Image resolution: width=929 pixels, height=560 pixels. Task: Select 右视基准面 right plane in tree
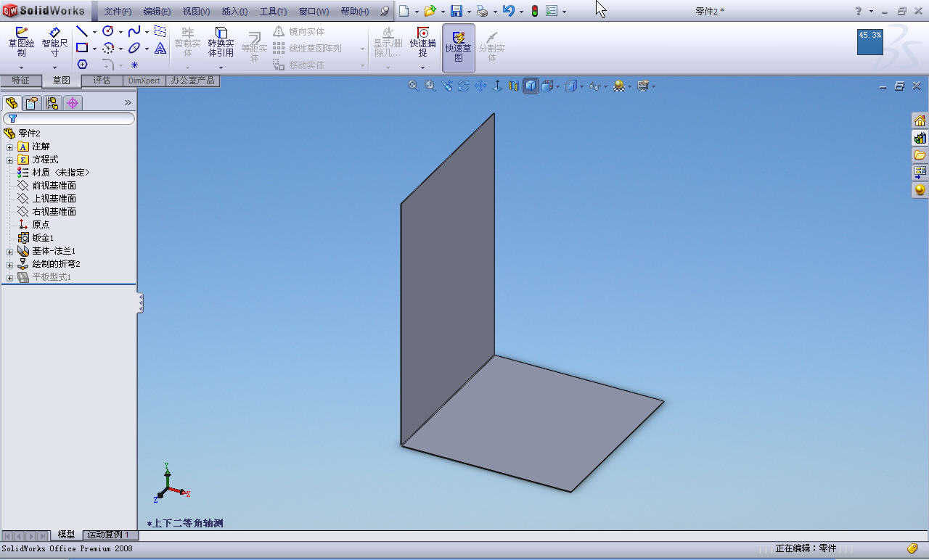(x=54, y=212)
